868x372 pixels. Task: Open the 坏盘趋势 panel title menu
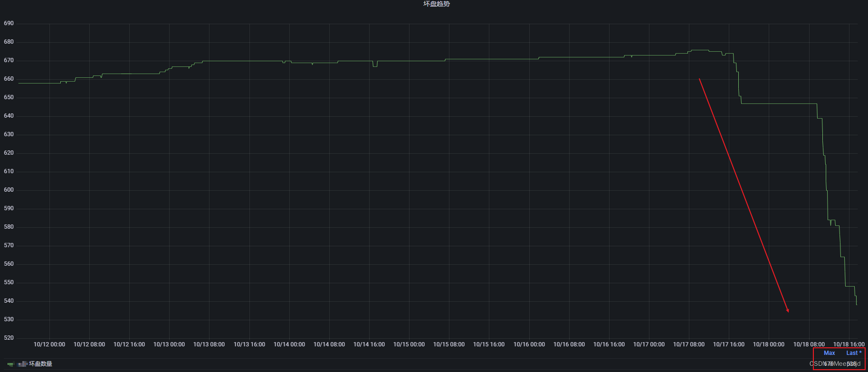[436, 4]
